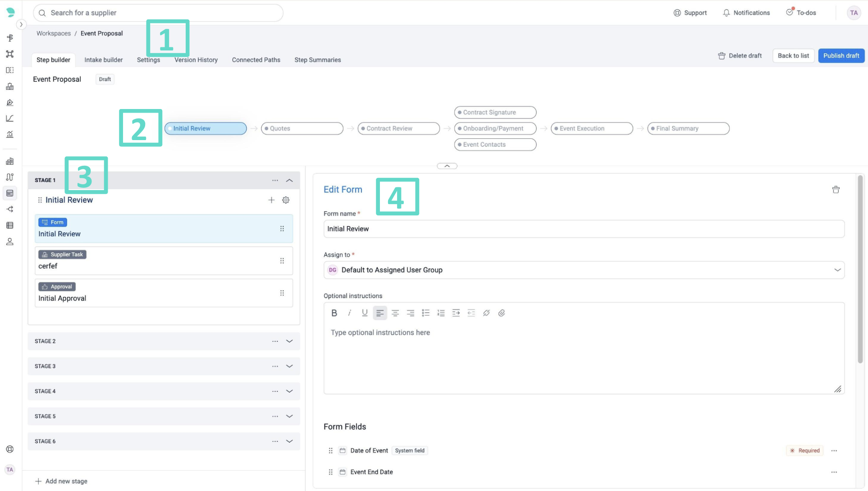Insert bulleted list in instructions
Screen dimensions: 868x491
pos(425,313)
